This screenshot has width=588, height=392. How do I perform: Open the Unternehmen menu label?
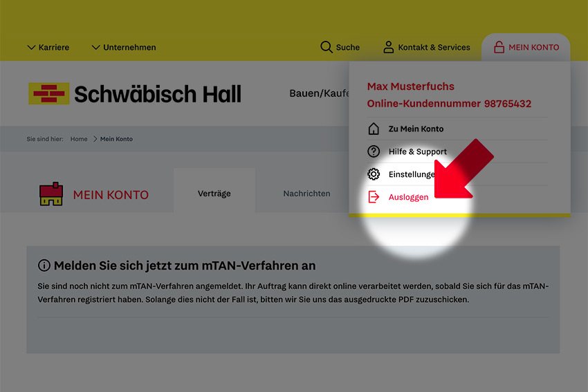coord(129,48)
